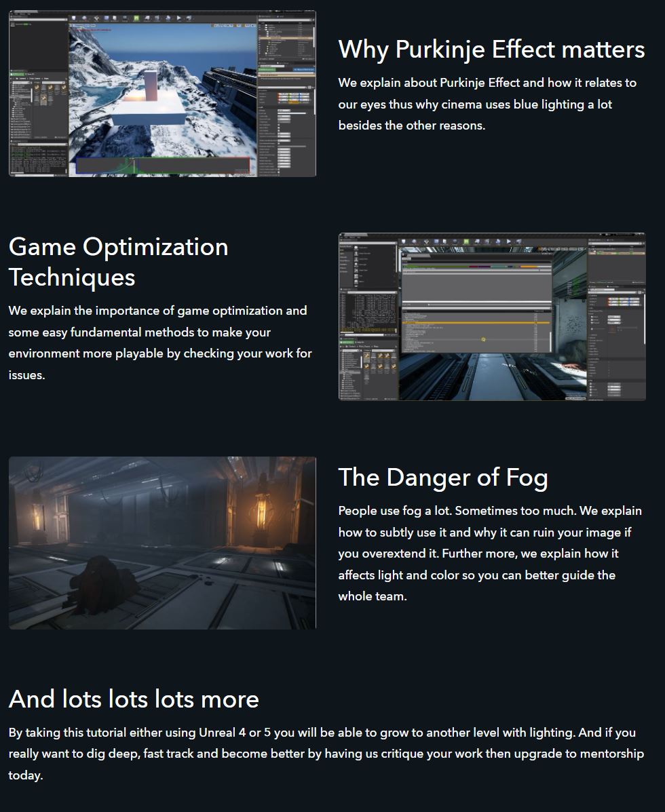Click Play icon in snowy landscape editor toolbar

coord(179,18)
